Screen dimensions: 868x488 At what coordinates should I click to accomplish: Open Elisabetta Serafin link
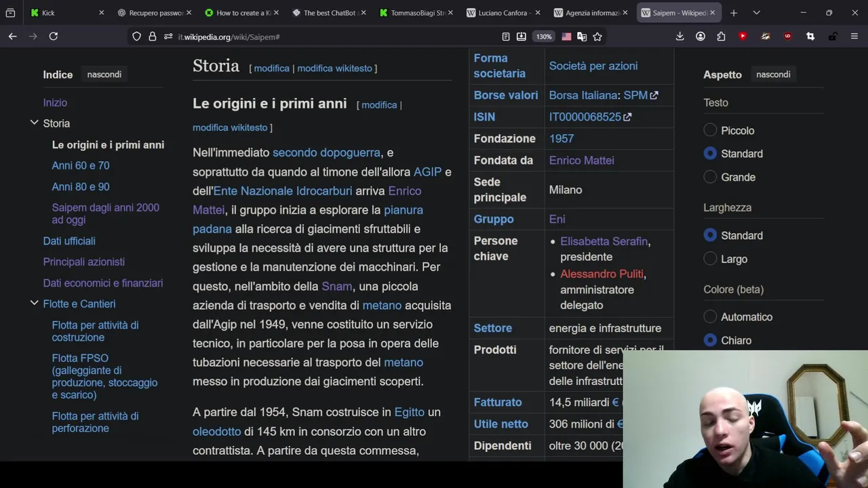click(604, 241)
